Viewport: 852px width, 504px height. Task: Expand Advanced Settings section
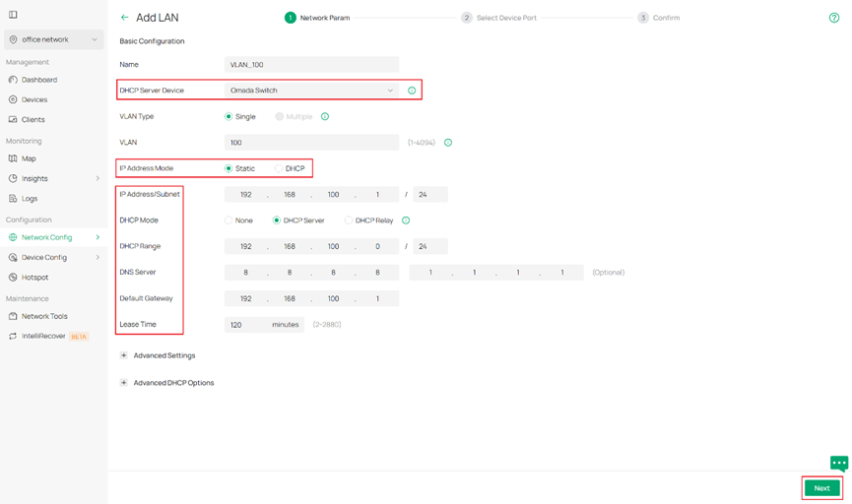tap(124, 355)
